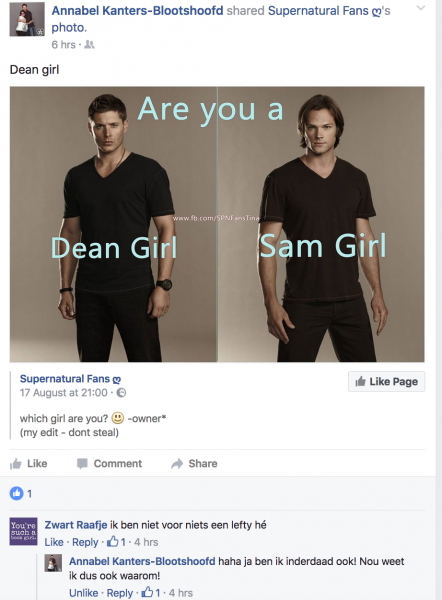Viewport: 442px width, 600px height.
Task: Reply to Zwart Raafje's comment
Action: [85, 542]
